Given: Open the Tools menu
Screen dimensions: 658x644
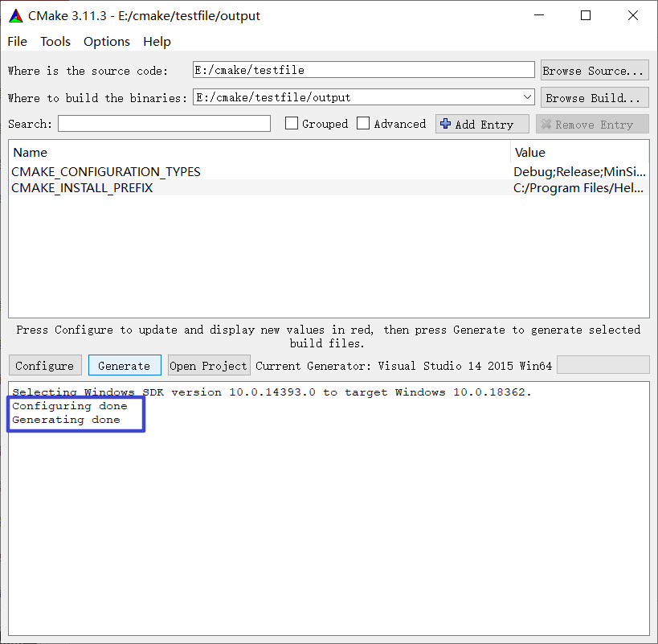Looking at the screenshot, I should (x=55, y=42).
